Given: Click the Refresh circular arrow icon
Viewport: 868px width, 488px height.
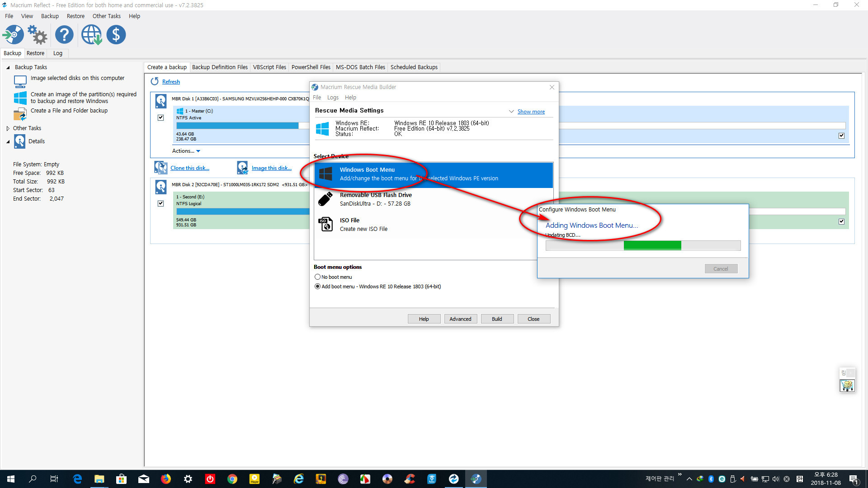Looking at the screenshot, I should click(x=155, y=81).
